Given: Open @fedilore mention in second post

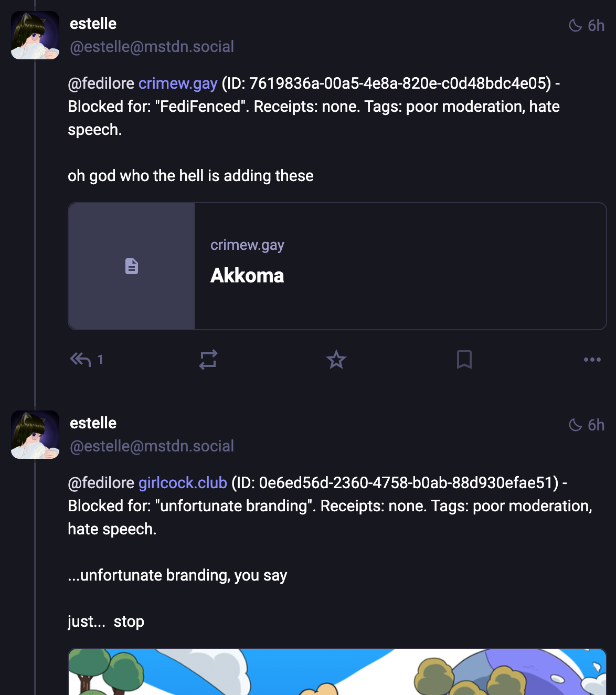Looking at the screenshot, I should 101,483.
